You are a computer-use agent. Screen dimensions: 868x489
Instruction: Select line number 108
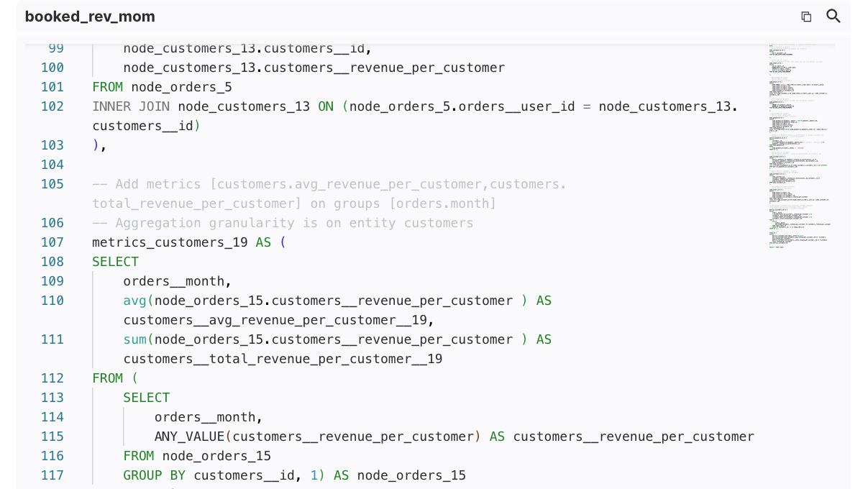(x=52, y=262)
